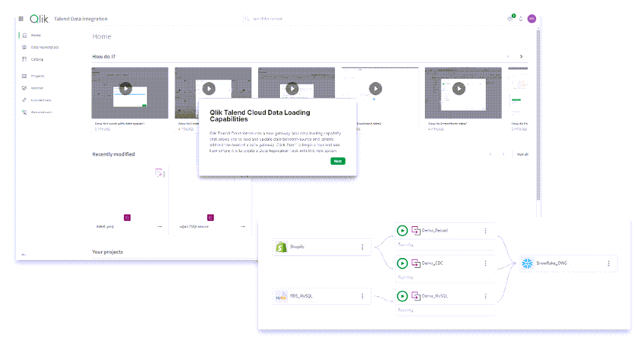Click the Catalog sidebar icon
Image resolution: width=644 pixels, height=344 pixels.
tap(24, 59)
